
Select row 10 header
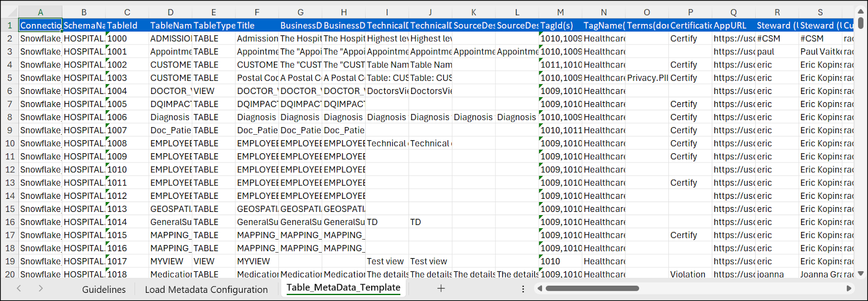(x=9, y=143)
